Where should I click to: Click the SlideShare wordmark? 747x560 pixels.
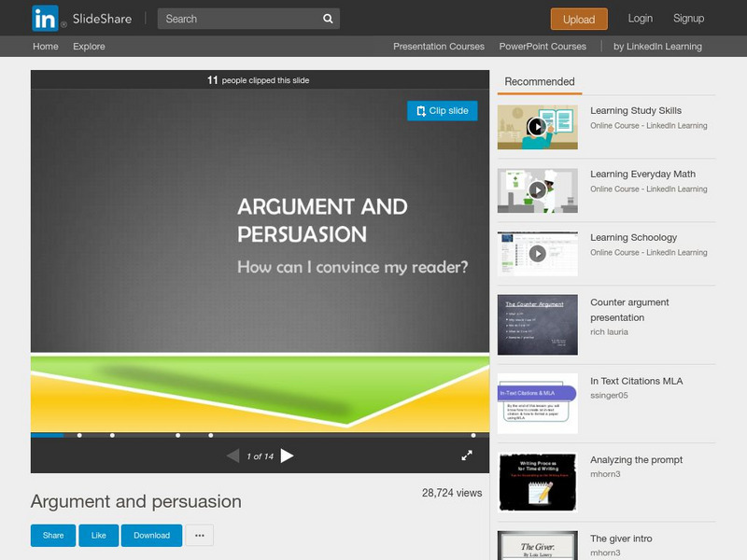(102, 19)
